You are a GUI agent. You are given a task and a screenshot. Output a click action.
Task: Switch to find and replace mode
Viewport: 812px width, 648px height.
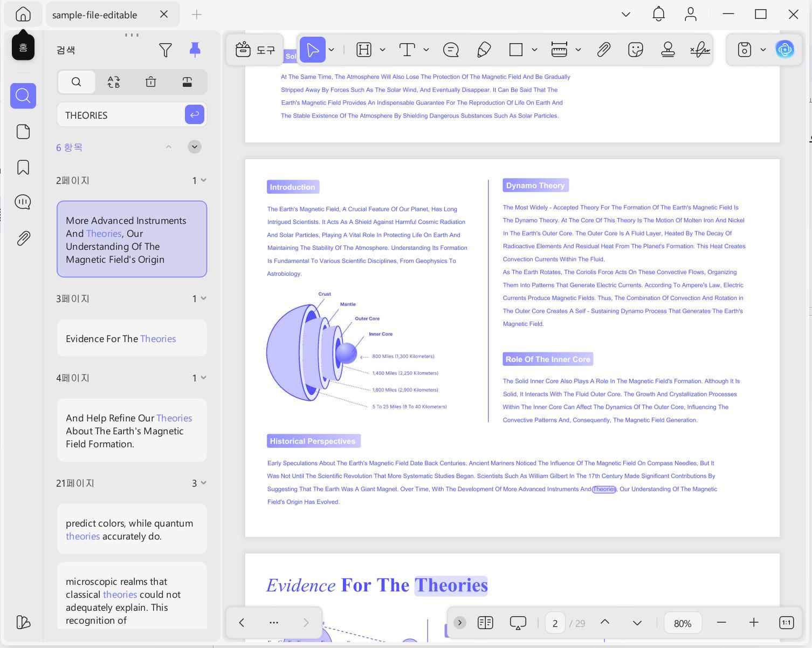pyautogui.click(x=114, y=82)
